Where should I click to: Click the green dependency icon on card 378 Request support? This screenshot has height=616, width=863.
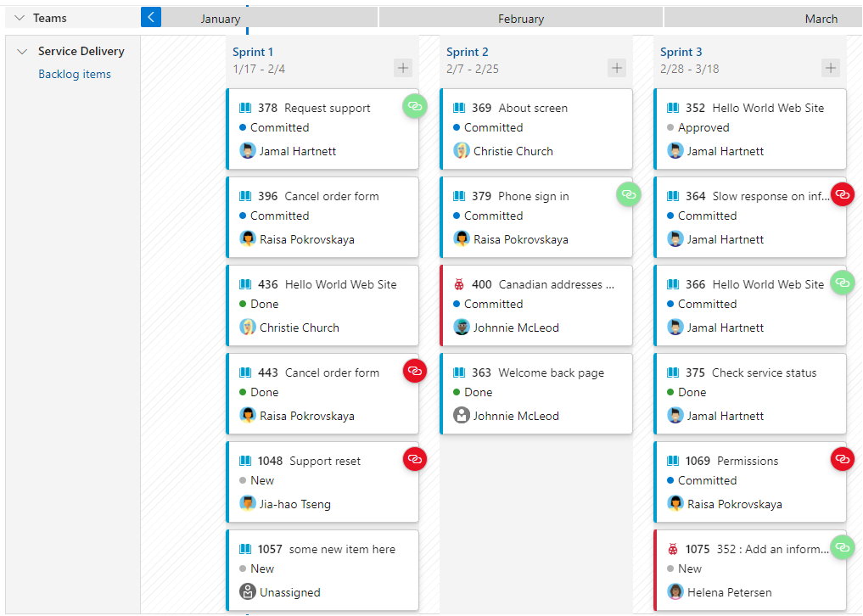click(414, 106)
